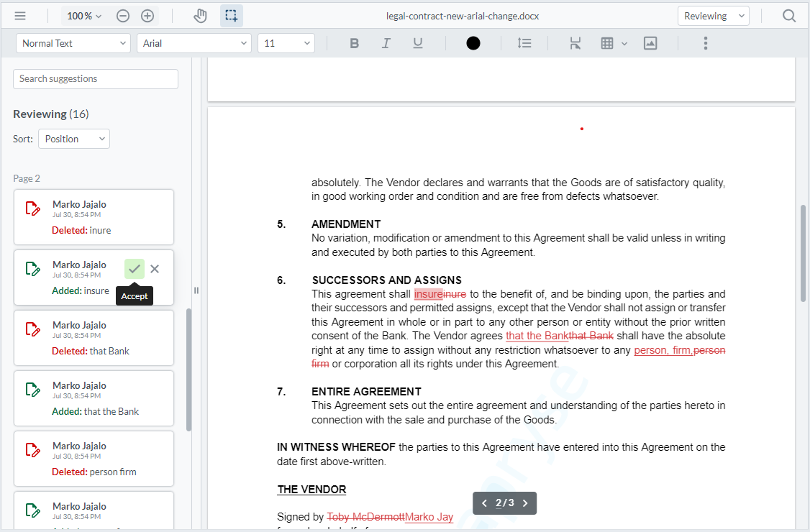The image size is (810, 532).
Task: Open the 100% zoom level dropdown
Action: [x=84, y=16]
